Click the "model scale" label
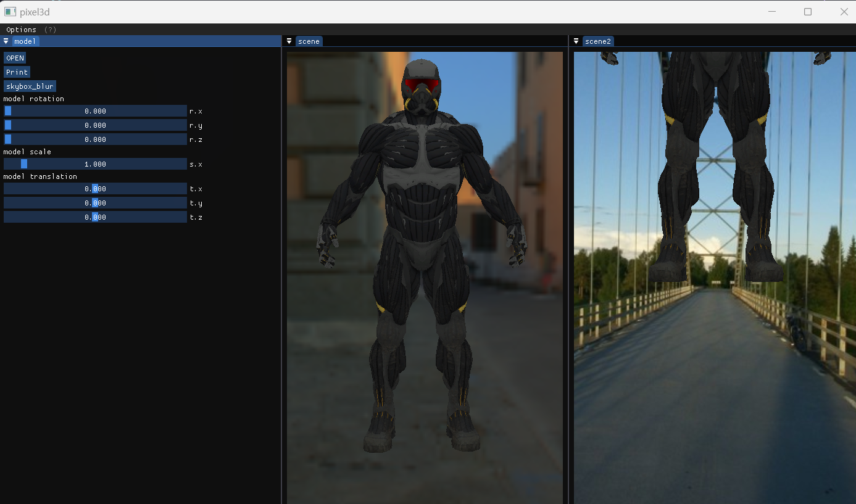 (27, 152)
